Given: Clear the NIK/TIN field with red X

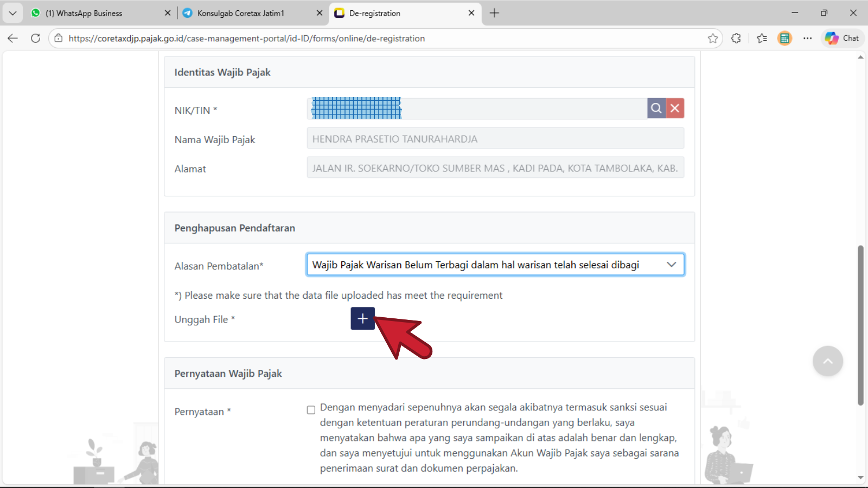Looking at the screenshot, I should [675, 108].
